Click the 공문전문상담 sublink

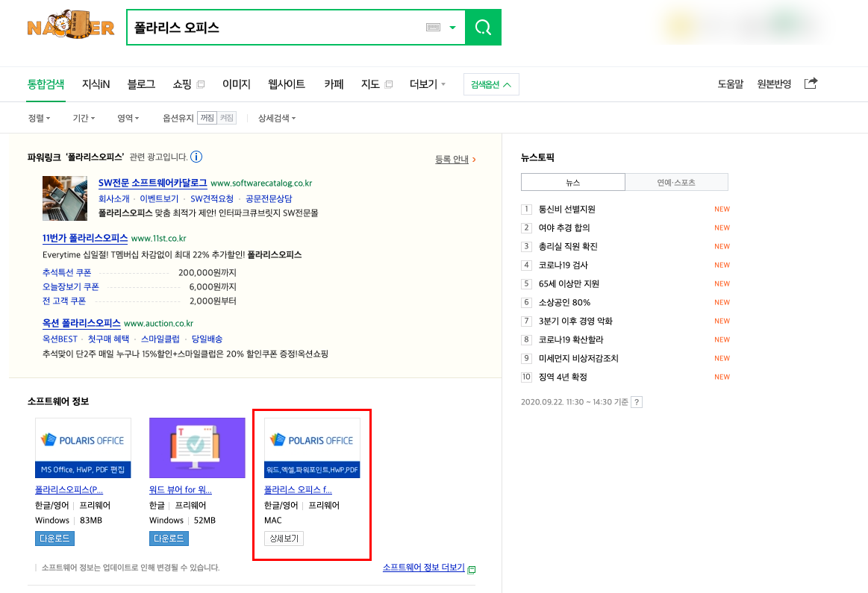pos(269,198)
